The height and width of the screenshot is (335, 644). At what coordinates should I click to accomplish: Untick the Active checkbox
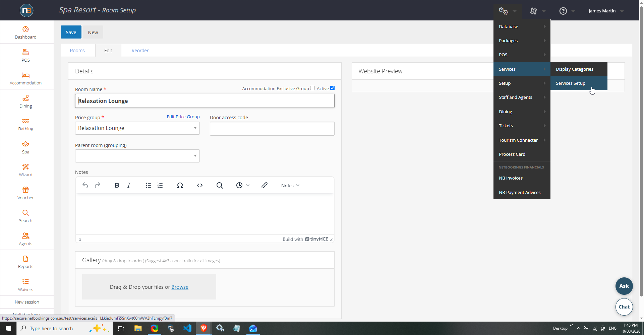[x=333, y=88]
